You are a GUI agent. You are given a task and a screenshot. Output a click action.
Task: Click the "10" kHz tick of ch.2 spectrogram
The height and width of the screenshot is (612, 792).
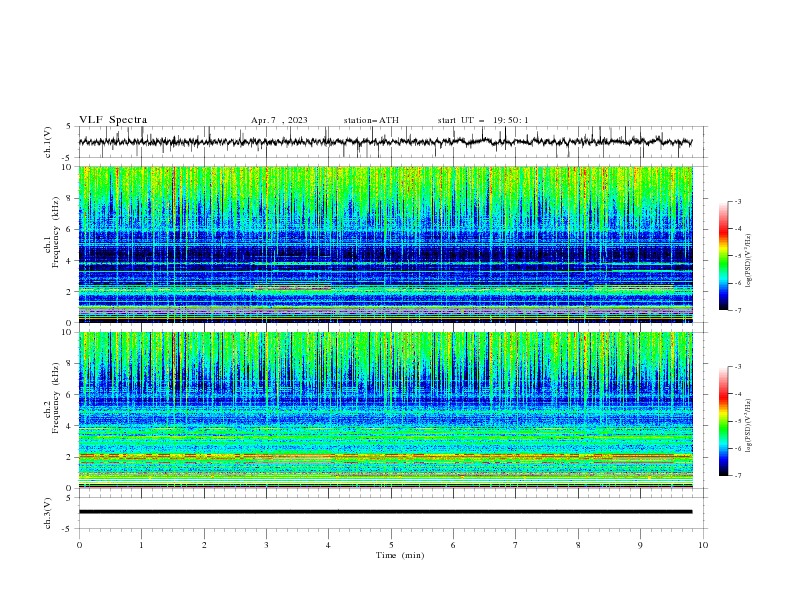(x=68, y=332)
